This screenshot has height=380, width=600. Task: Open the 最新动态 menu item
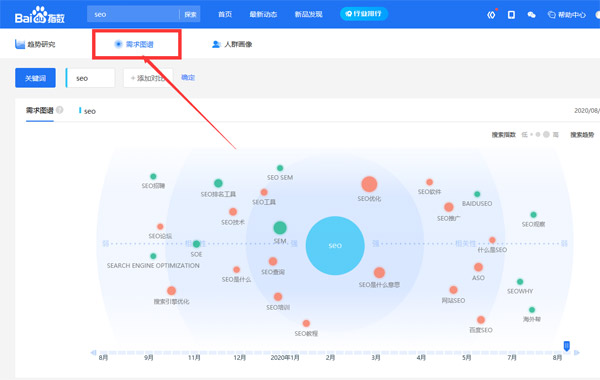pos(263,15)
